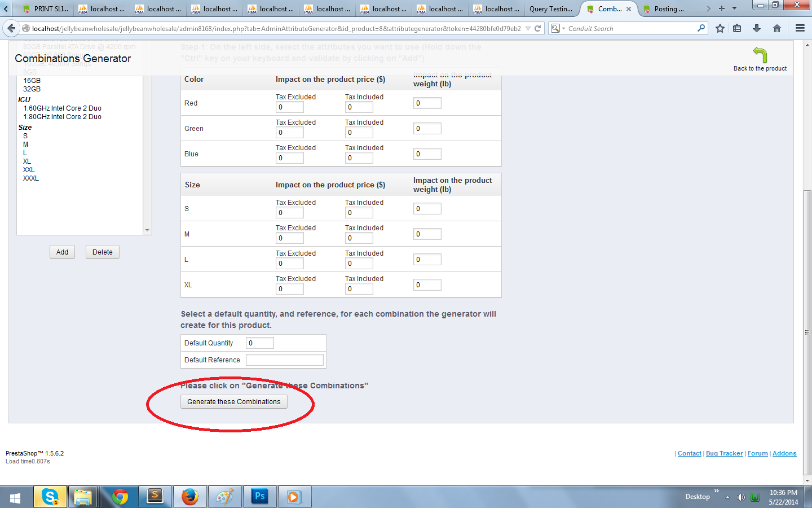Show tabs further left with the tab-strip arrow
812x508 pixels.
click(x=6, y=8)
